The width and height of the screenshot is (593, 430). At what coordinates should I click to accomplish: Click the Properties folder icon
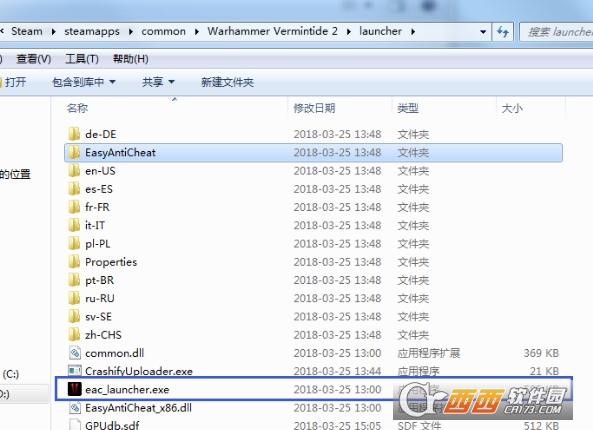pyautogui.click(x=74, y=262)
